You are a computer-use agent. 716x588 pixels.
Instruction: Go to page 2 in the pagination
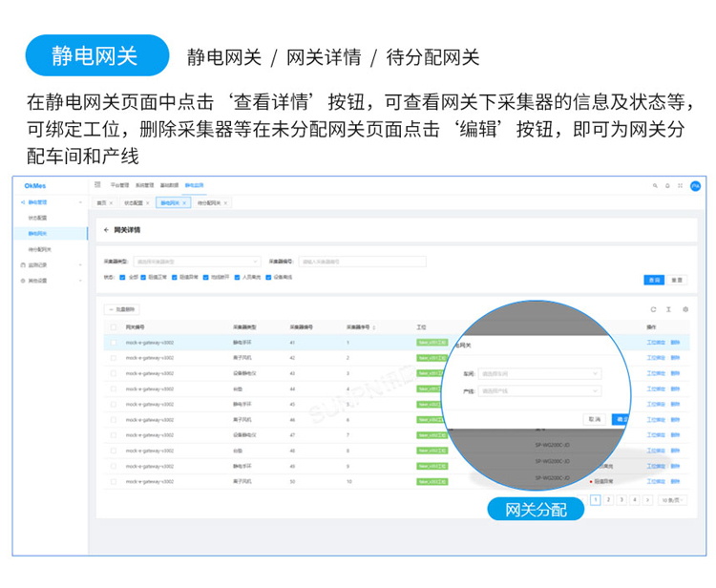608,499
